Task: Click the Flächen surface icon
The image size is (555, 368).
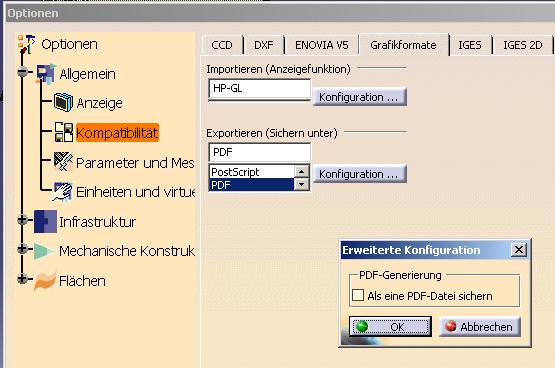Action: click(45, 281)
